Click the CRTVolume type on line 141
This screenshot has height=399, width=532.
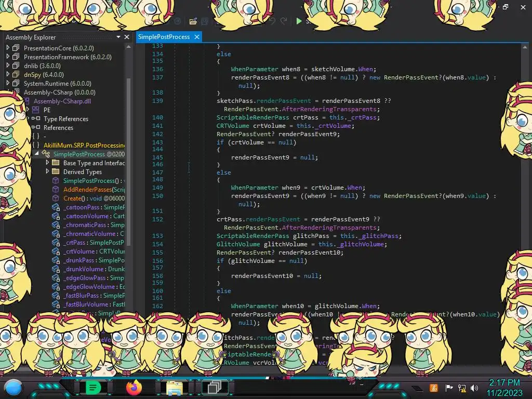[x=233, y=126]
